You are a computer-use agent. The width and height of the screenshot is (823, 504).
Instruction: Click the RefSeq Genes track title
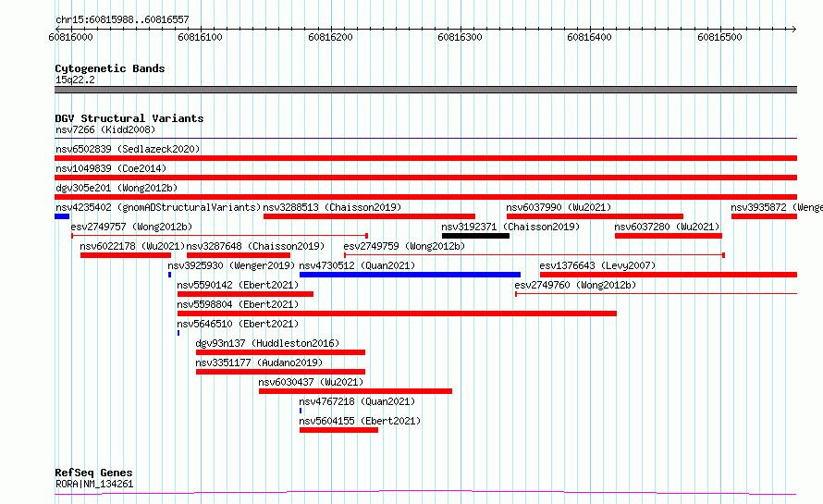(93, 473)
